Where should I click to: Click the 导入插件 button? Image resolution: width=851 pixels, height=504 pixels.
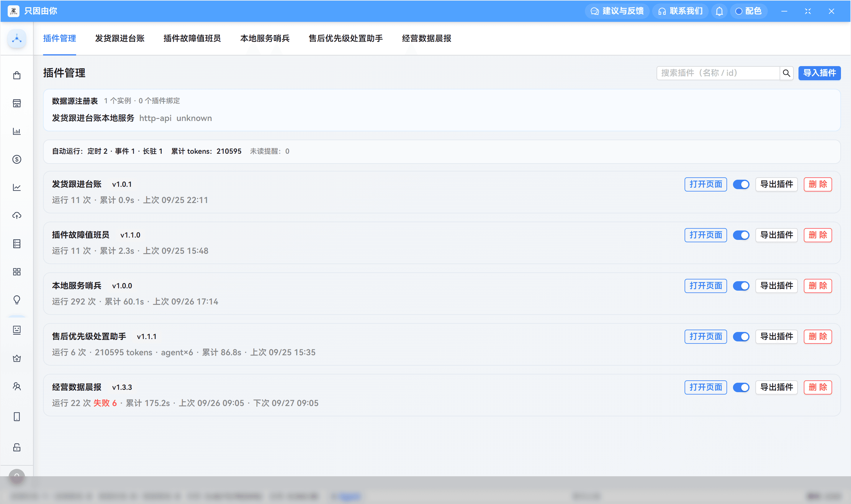[819, 73]
